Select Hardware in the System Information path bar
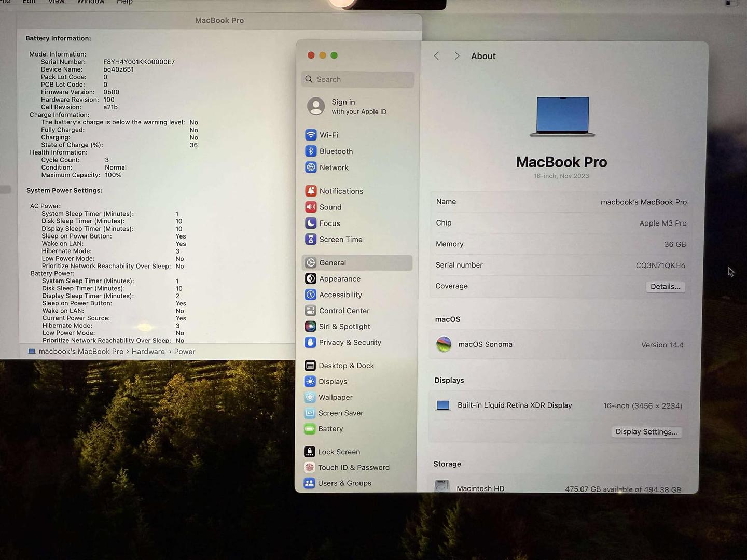The image size is (747, 560). [x=148, y=352]
